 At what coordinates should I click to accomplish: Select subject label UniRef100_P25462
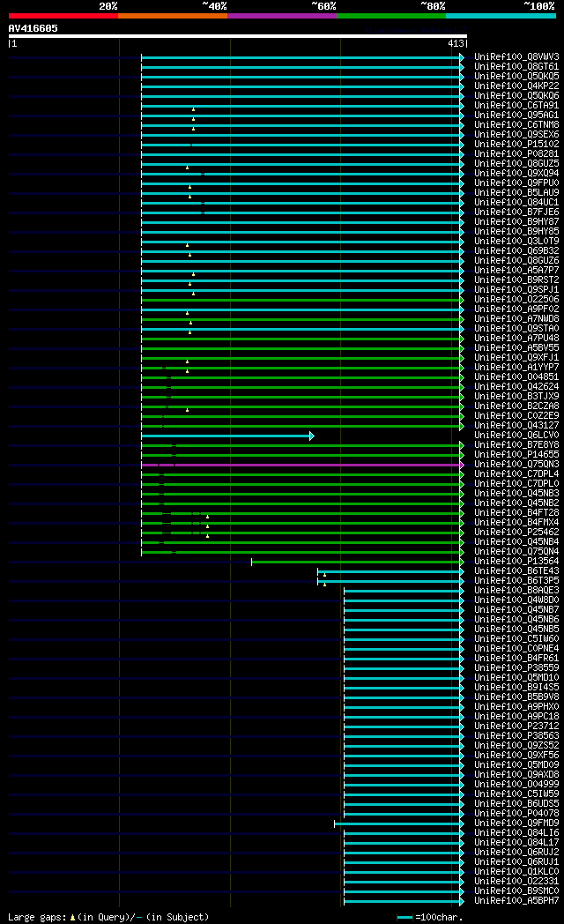pos(516,533)
